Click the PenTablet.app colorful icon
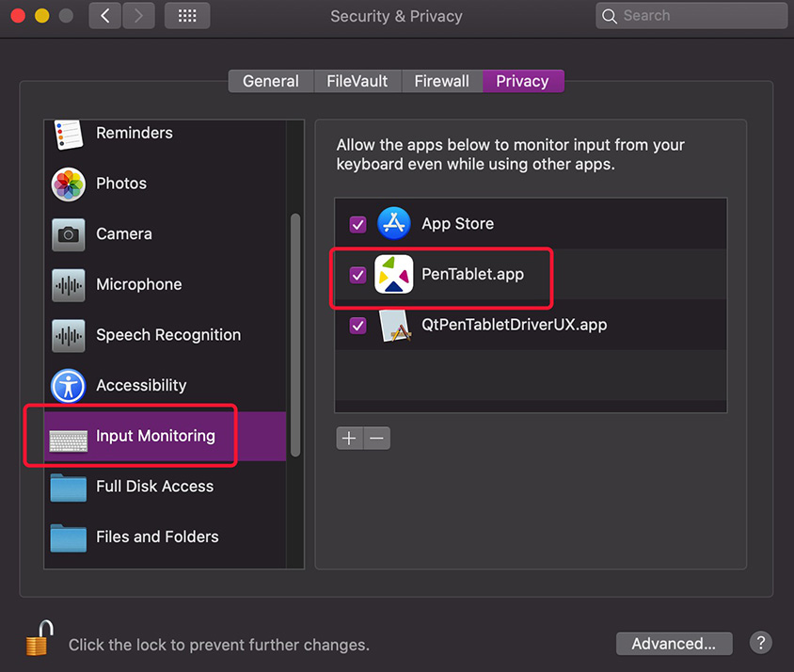The width and height of the screenshot is (794, 672). point(393,274)
